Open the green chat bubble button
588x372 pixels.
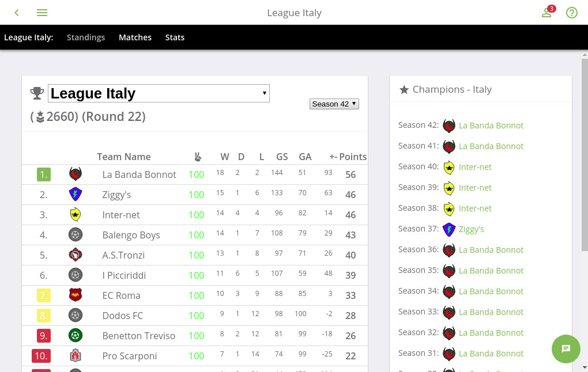pos(566,349)
